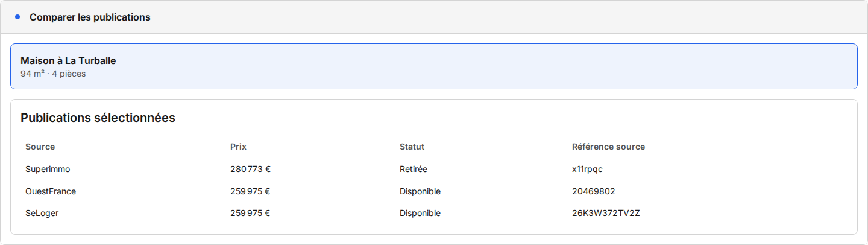Click the Statut column header
The width and height of the screenshot is (868, 245).
click(x=412, y=147)
